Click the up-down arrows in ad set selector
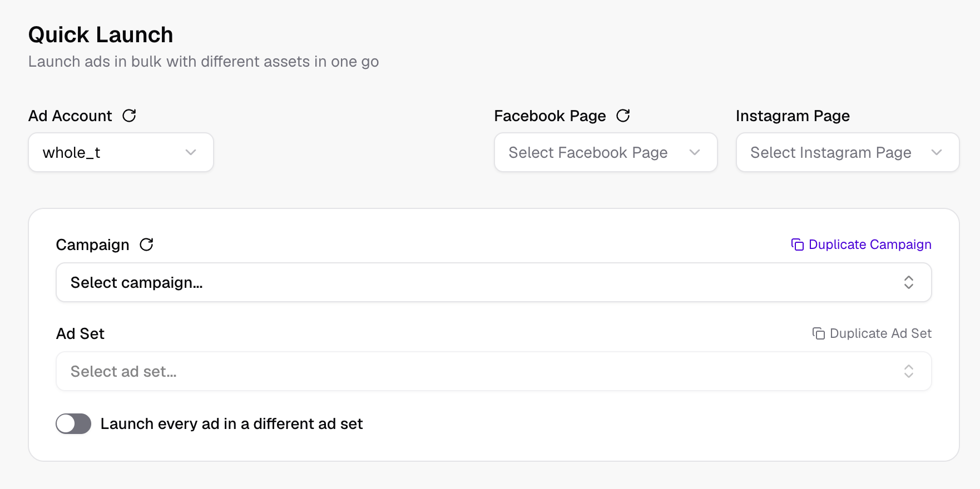This screenshot has height=489, width=980. tap(909, 371)
